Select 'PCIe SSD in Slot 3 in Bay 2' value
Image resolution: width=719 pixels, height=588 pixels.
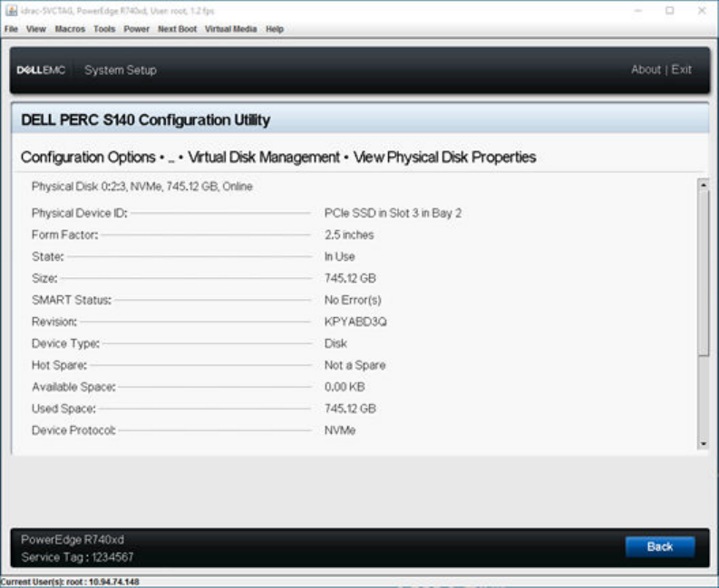[x=393, y=213]
